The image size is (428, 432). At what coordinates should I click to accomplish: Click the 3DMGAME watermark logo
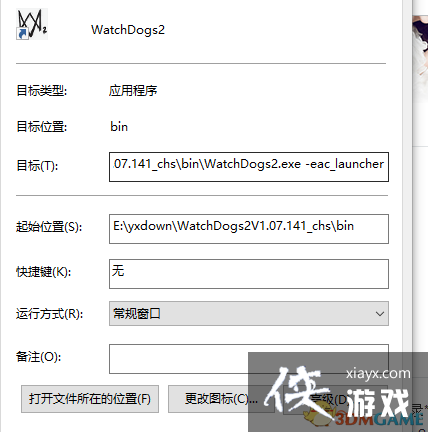[x=378, y=419]
